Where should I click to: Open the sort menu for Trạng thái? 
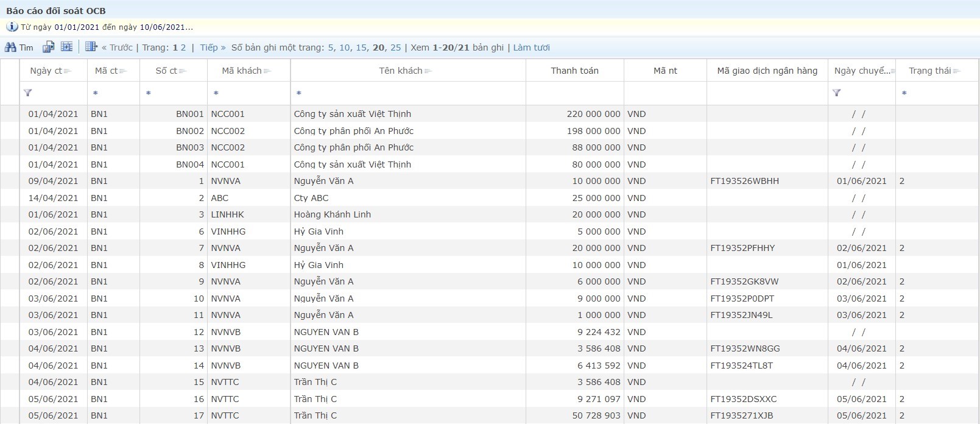957,71
